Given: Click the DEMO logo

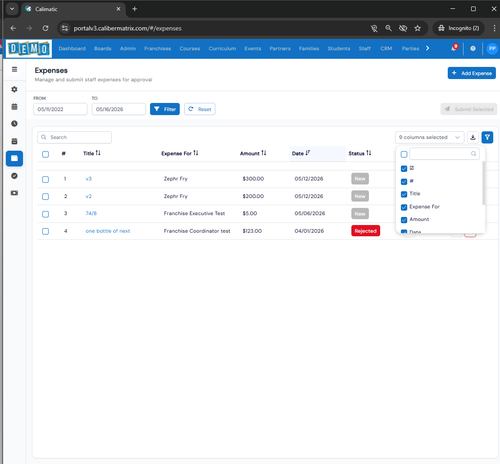Looking at the screenshot, I should pyautogui.click(x=29, y=49).
